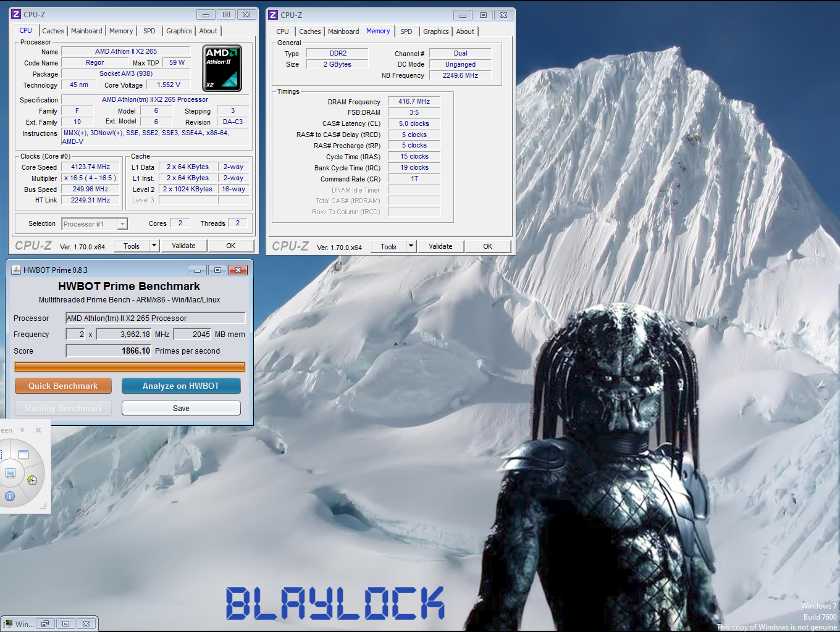The image size is (840, 632).
Task: Click OK in CPU-Z processor window
Action: 231,246
